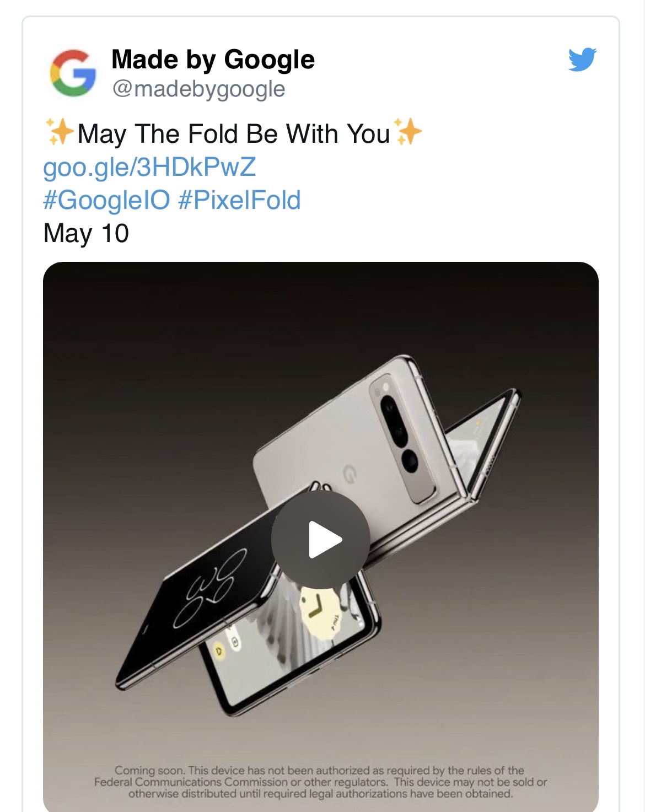Click the "May 10" date text
Image resolution: width=645 pixels, height=812 pixels.
[x=86, y=233]
